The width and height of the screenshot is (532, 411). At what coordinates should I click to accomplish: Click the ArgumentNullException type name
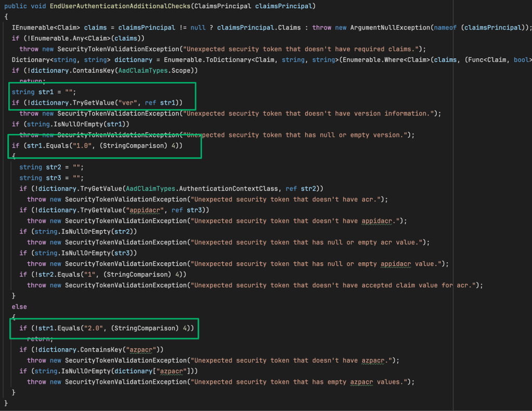point(387,27)
